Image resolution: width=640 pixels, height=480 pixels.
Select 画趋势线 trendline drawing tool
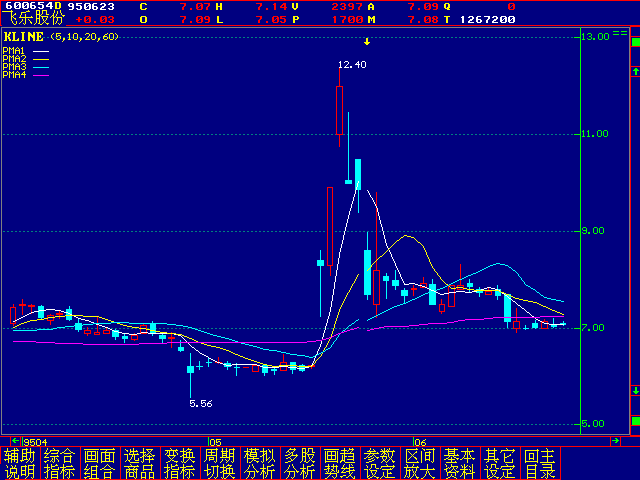[340, 463]
